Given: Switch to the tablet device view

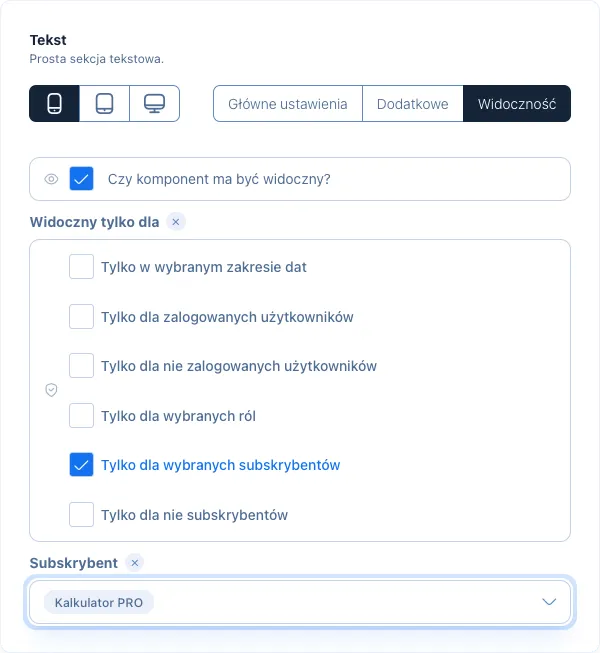Looking at the screenshot, I should 105,104.
